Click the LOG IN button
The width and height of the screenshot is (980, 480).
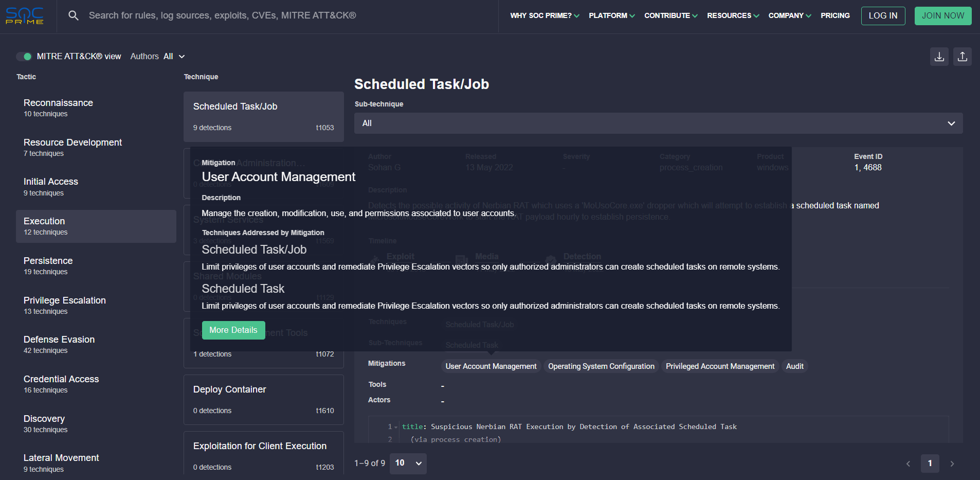[x=883, y=16]
